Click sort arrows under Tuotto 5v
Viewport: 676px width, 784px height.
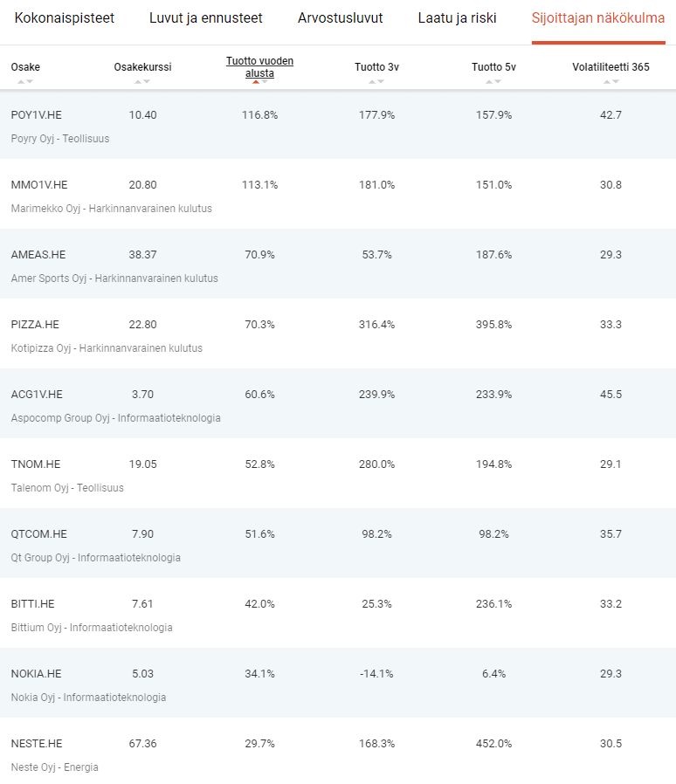[x=493, y=81]
